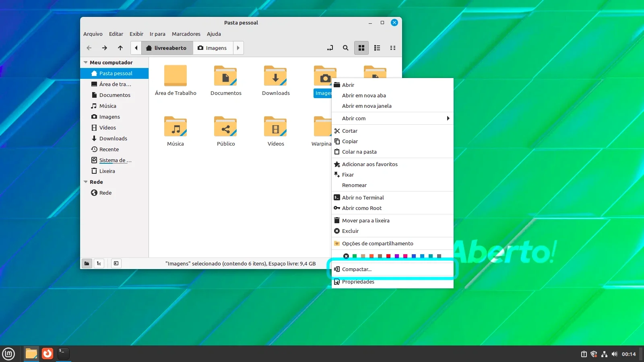Click the livreeaberto path button
The width and height of the screenshot is (644, 362).
(167, 48)
